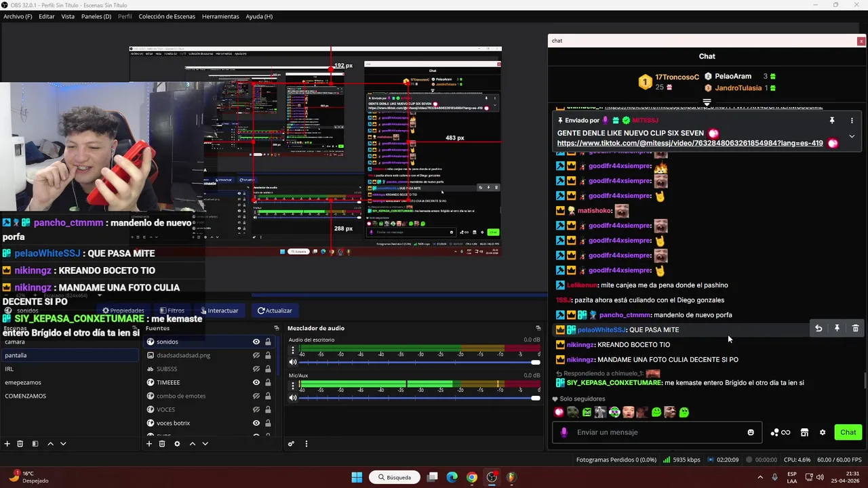Viewport: 868px width, 488px height.
Task: Click the Interactuar button
Action: pyautogui.click(x=218, y=310)
